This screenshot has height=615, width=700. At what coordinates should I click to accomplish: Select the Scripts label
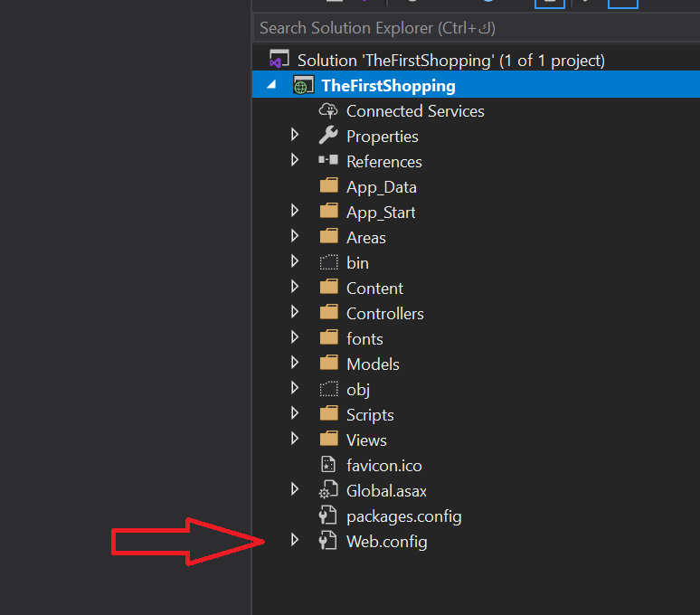(370, 415)
